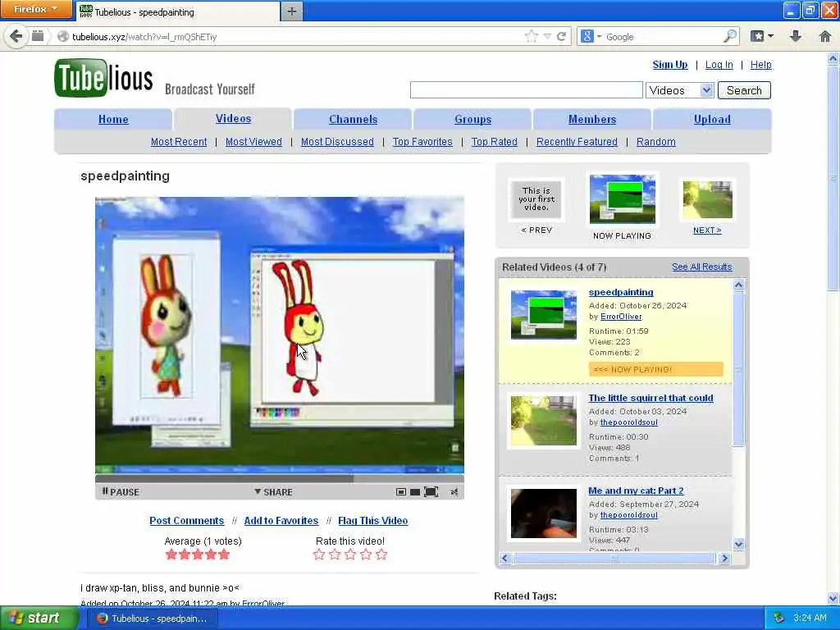Click the Tubelious logo
Viewport: 840px width, 630px height.
(x=103, y=78)
